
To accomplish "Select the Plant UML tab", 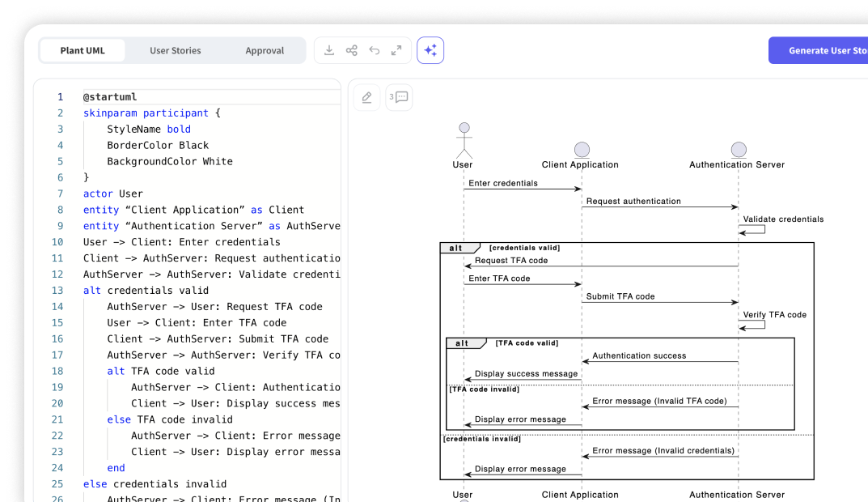I will (83, 50).
